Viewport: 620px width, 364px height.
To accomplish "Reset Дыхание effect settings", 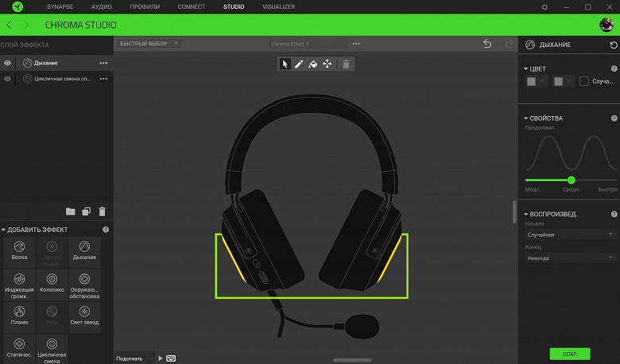I will point(614,45).
